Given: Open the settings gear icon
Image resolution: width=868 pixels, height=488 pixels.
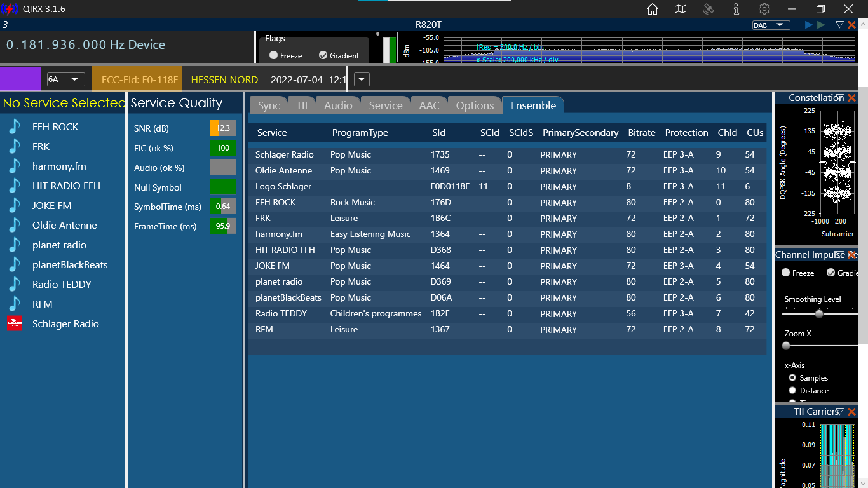Looking at the screenshot, I should [x=764, y=9].
